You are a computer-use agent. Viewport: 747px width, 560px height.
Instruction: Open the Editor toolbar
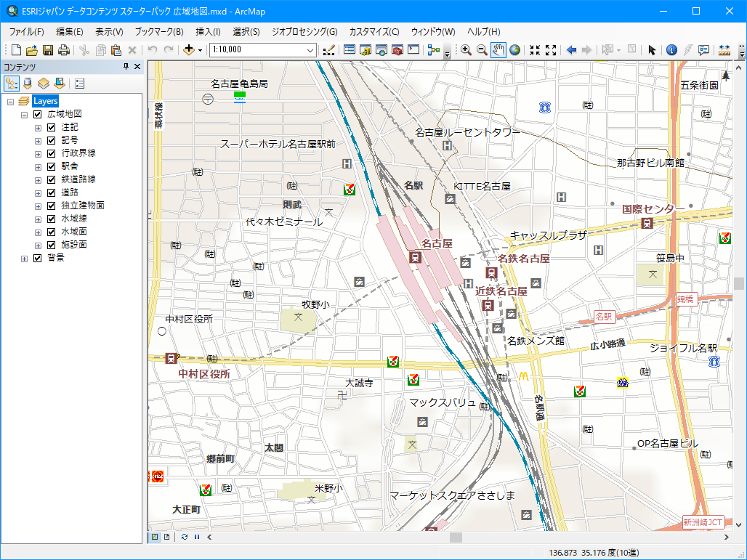point(328,49)
